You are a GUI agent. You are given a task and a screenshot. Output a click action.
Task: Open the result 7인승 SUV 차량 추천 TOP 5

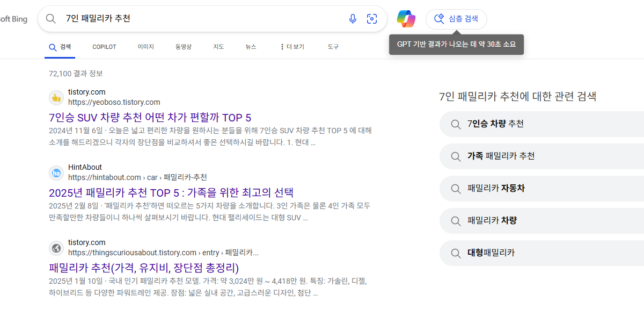150,118
